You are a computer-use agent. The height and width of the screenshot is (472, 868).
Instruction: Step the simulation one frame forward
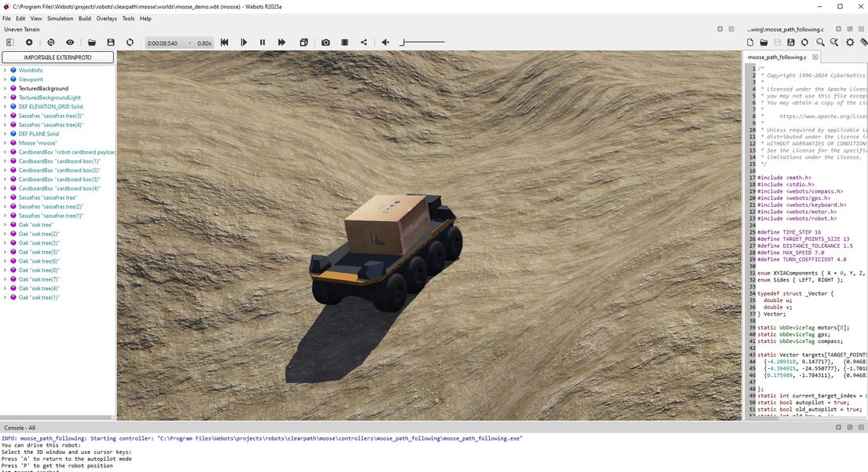click(x=244, y=42)
